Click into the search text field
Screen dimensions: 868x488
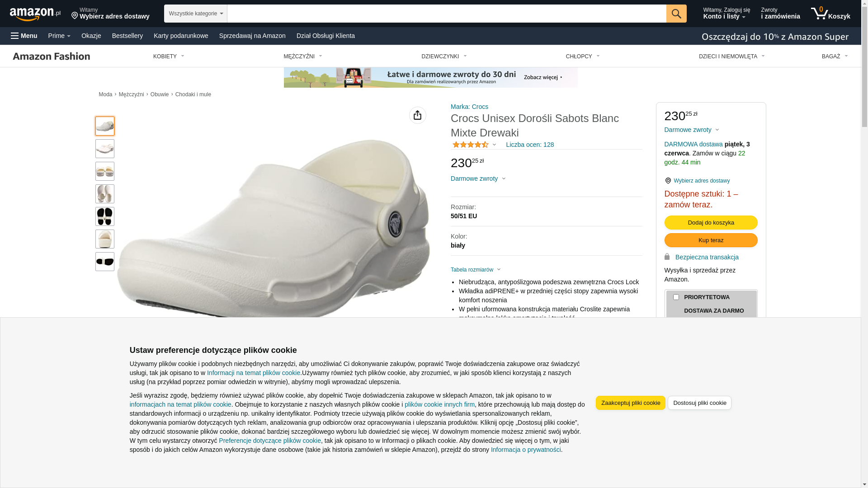click(447, 14)
